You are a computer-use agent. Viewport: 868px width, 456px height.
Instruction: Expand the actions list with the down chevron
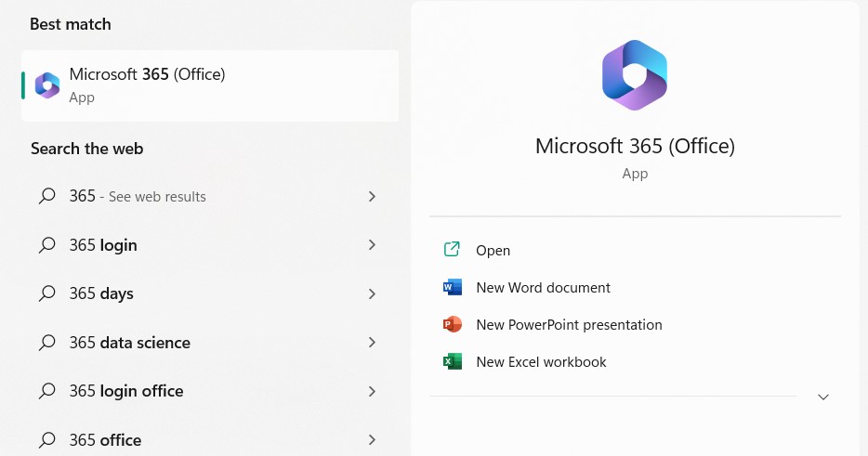[x=822, y=397]
